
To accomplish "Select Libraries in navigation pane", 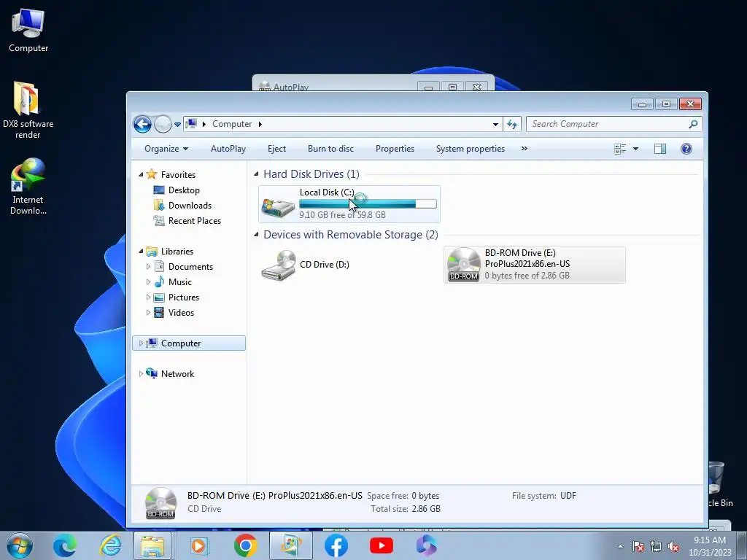I will click(x=177, y=252).
